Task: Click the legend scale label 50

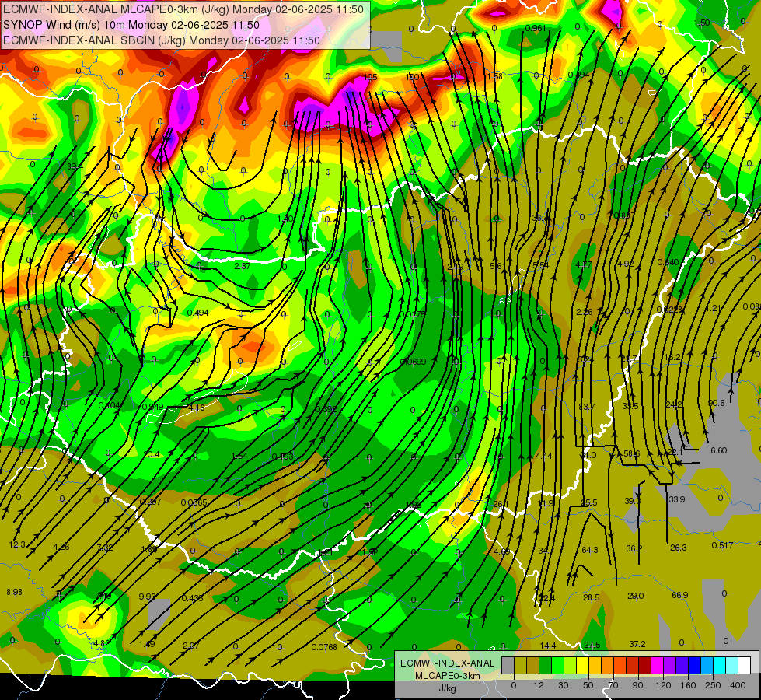Action: point(588,685)
